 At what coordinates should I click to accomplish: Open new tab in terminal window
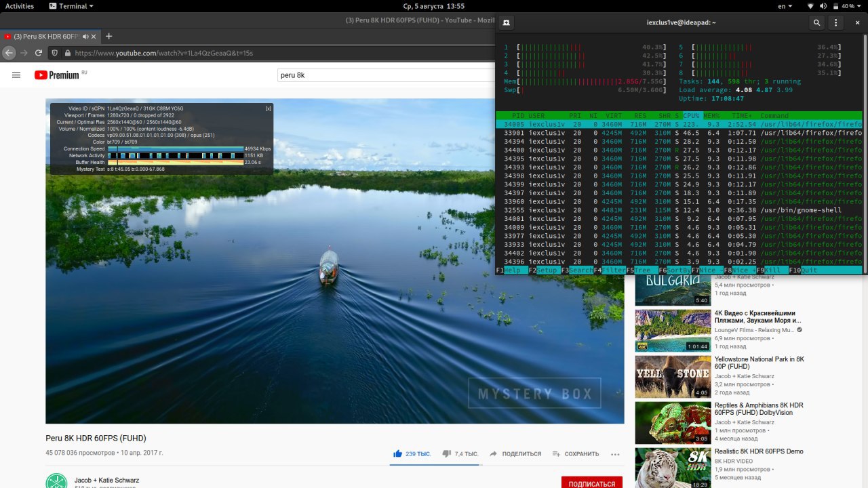506,22
